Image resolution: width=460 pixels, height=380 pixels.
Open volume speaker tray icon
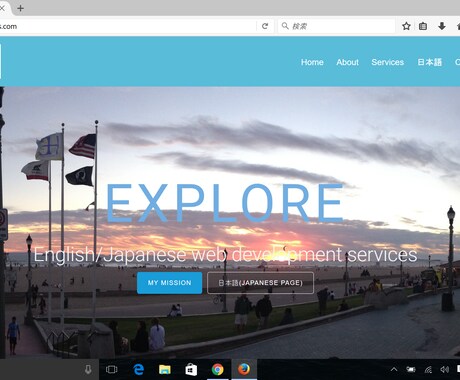(444, 369)
